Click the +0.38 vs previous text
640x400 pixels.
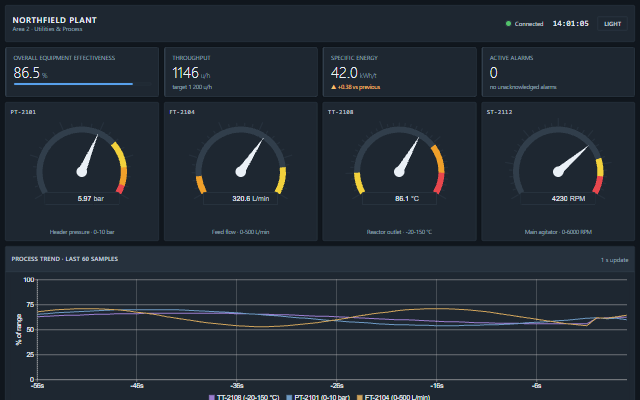(359, 87)
